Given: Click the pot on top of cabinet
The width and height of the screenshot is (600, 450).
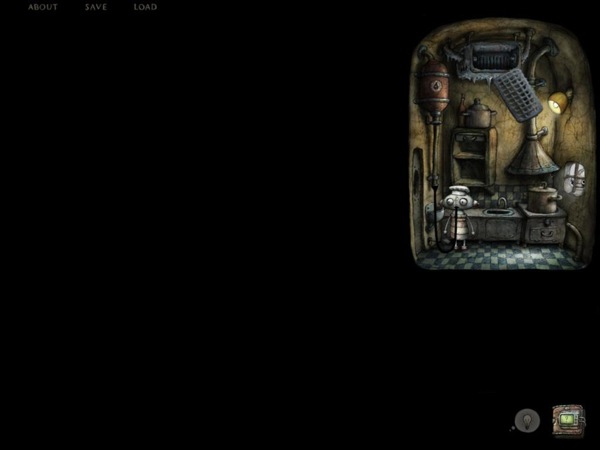Looking at the screenshot, I should [x=478, y=113].
